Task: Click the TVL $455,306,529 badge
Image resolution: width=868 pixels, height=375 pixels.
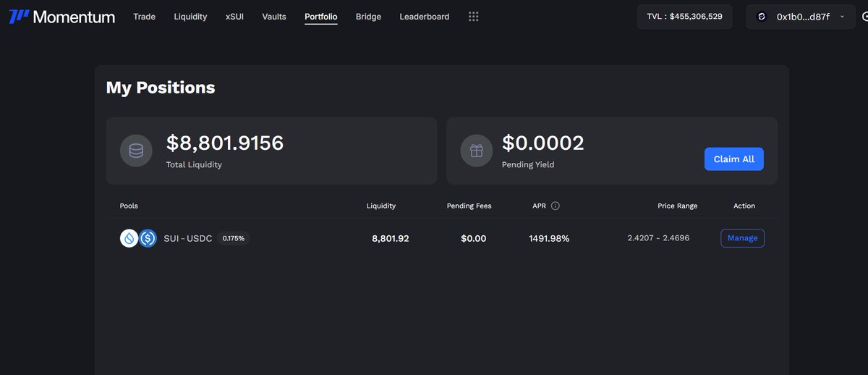Action: click(684, 17)
